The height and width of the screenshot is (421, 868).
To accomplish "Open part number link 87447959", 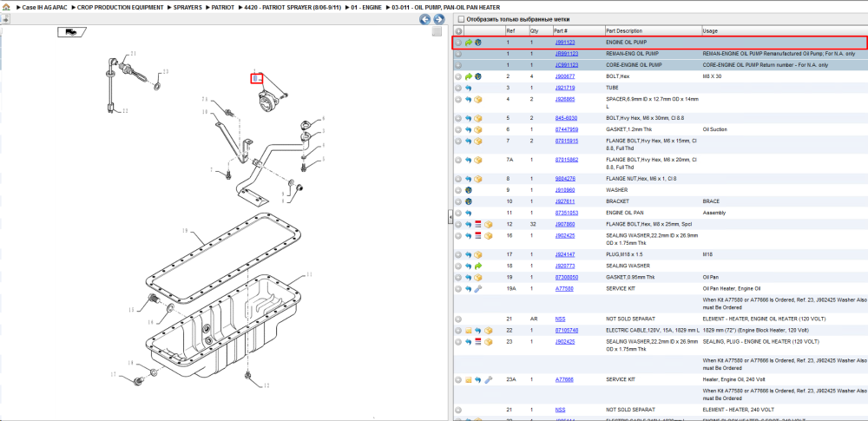I will 567,129.
